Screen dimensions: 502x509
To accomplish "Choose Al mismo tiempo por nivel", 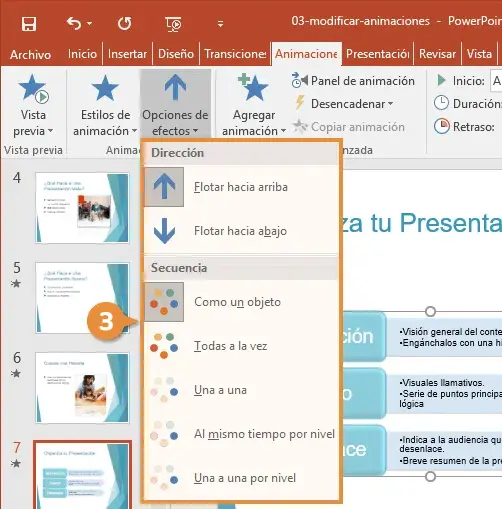I will click(x=241, y=434).
